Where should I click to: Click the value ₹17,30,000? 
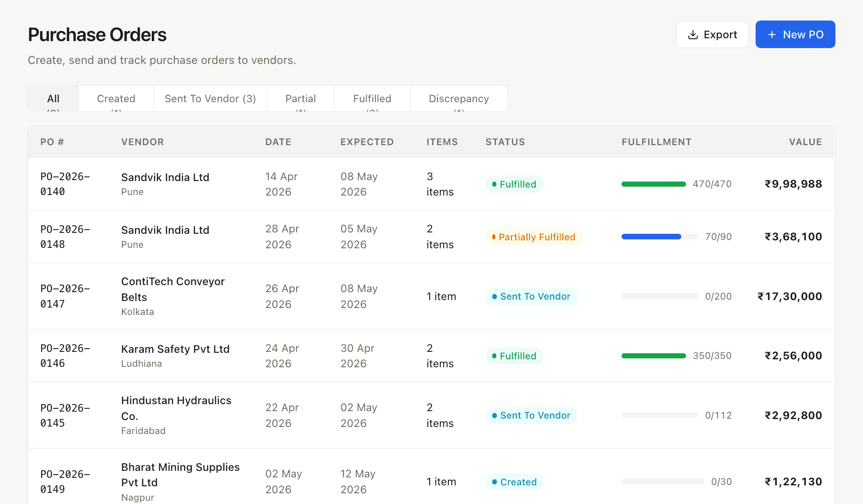[790, 296]
